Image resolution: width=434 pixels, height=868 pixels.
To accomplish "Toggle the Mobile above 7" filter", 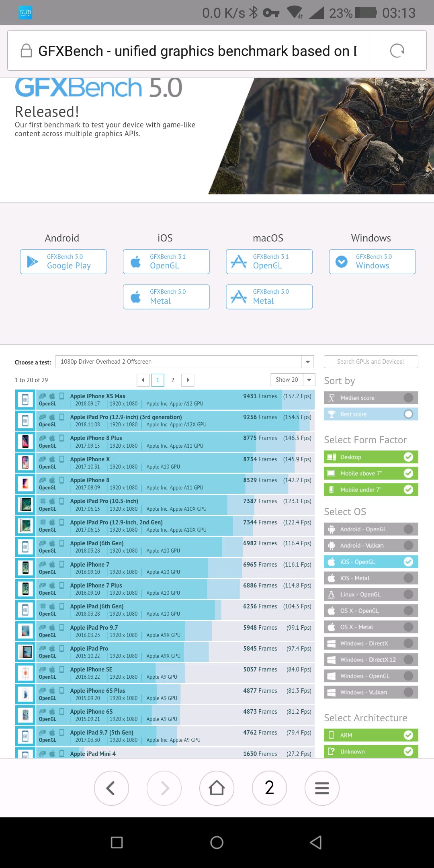I will (x=371, y=473).
